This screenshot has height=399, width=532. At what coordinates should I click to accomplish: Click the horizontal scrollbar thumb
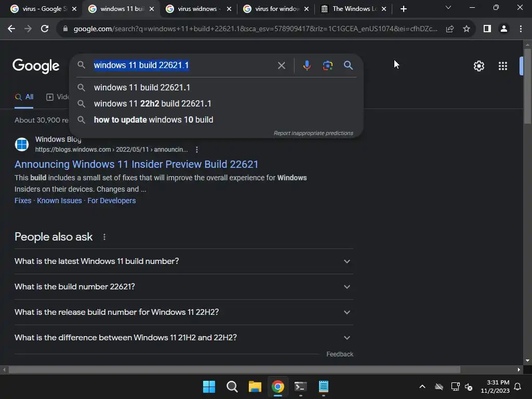click(234, 369)
